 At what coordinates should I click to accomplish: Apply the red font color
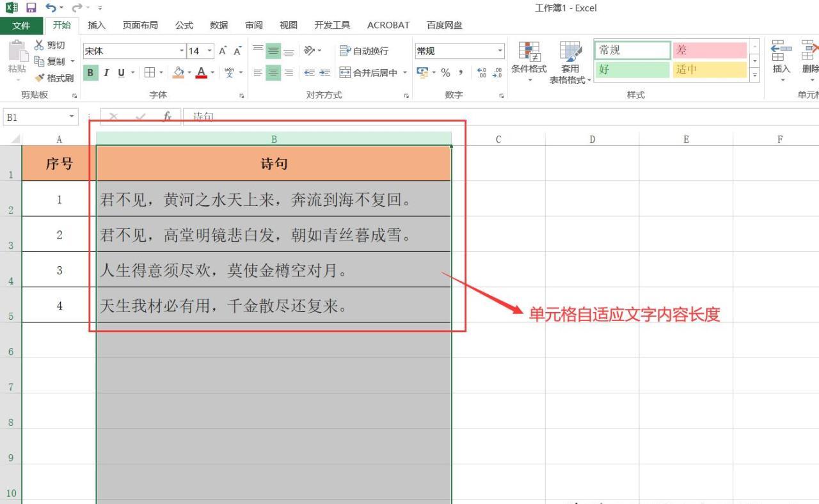tap(201, 72)
